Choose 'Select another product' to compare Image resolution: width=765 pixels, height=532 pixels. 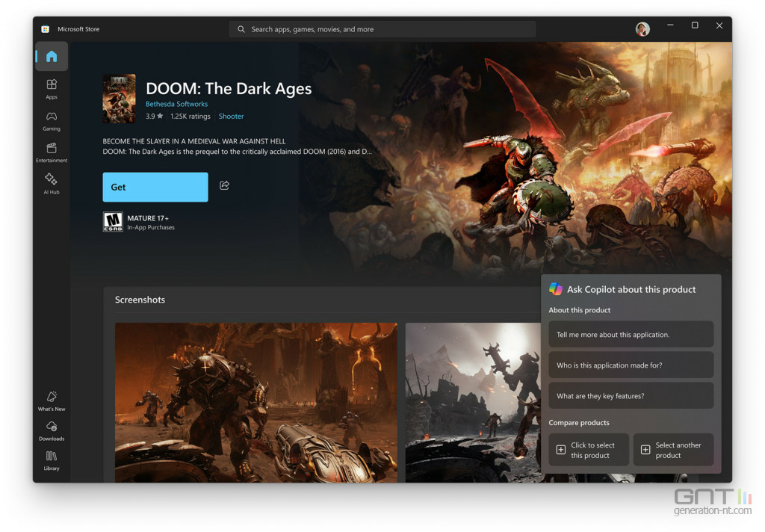(673, 450)
